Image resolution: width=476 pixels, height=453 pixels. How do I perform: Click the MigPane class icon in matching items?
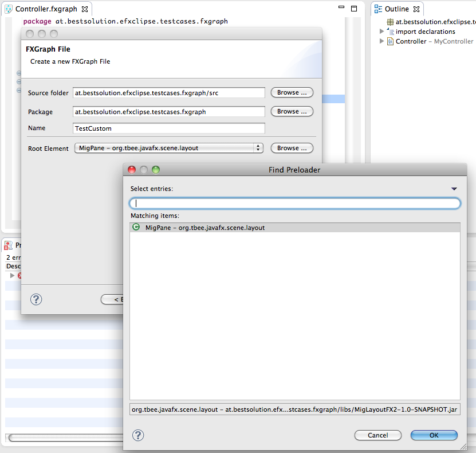136,228
